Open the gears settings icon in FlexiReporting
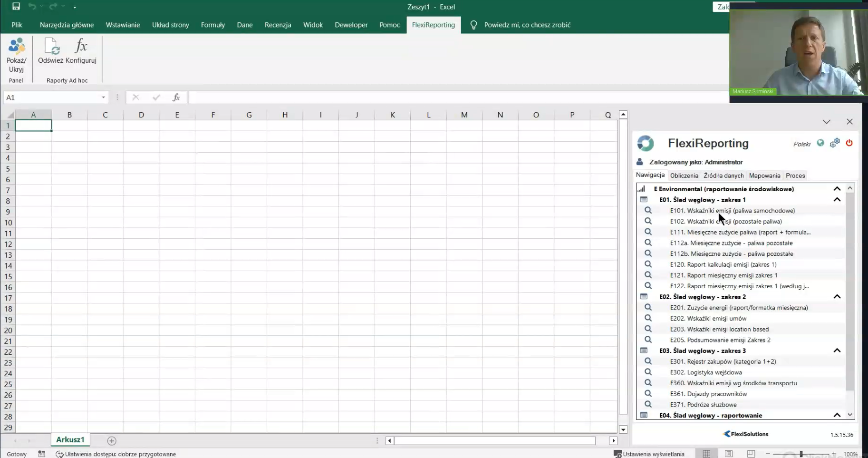 [x=835, y=143]
